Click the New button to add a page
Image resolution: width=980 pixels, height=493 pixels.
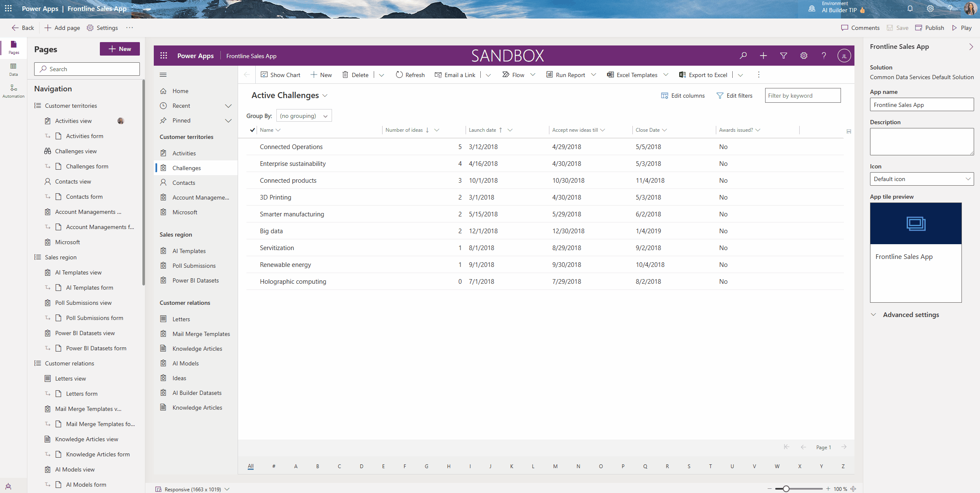coord(120,48)
